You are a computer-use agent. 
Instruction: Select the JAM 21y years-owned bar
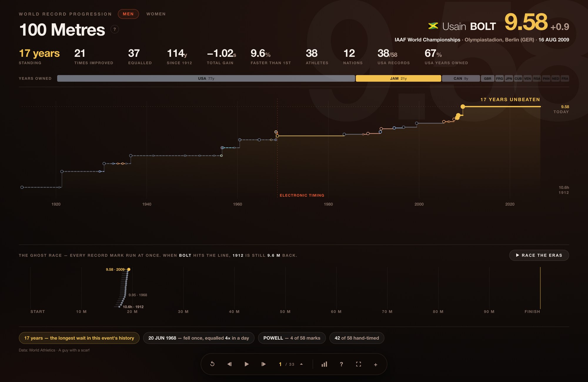tap(398, 79)
